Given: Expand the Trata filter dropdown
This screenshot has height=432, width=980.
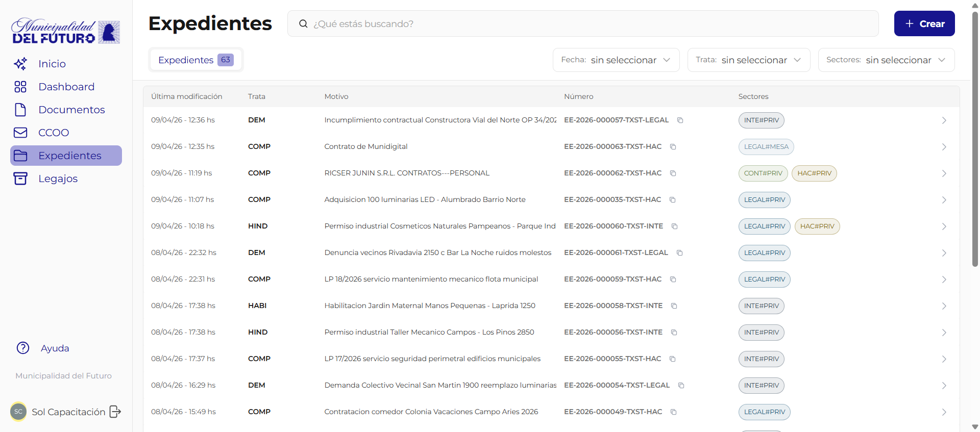Looking at the screenshot, I should click(x=748, y=60).
